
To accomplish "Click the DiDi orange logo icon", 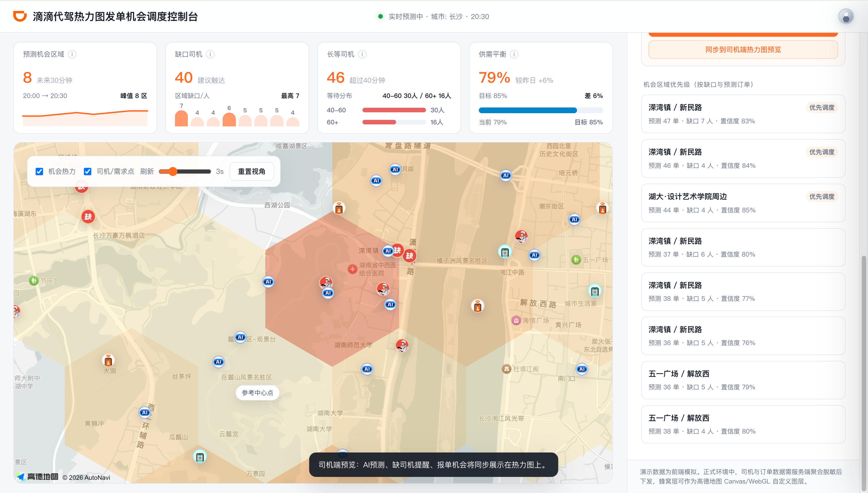I will click(20, 16).
